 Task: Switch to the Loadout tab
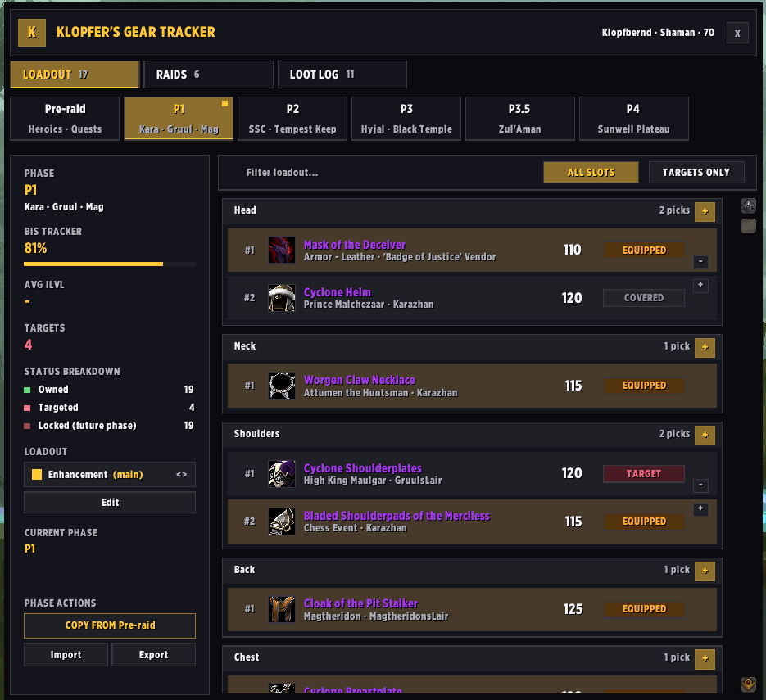[75, 75]
